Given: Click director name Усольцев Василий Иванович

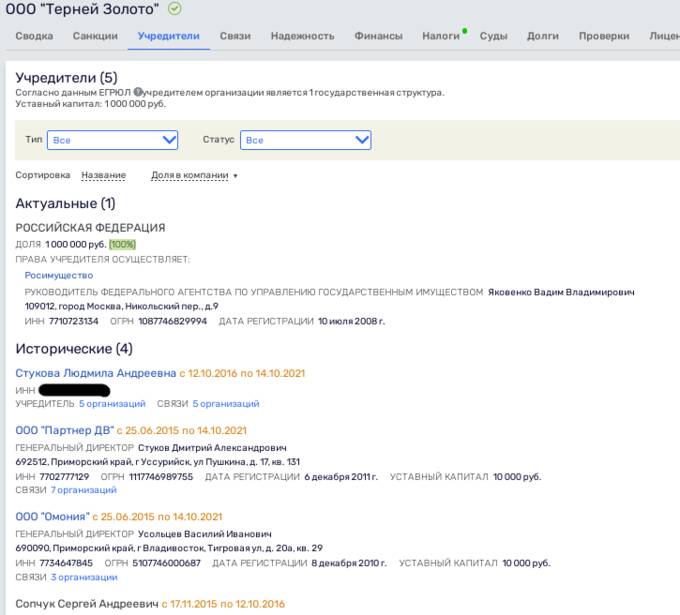Looking at the screenshot, I should 205,534.
